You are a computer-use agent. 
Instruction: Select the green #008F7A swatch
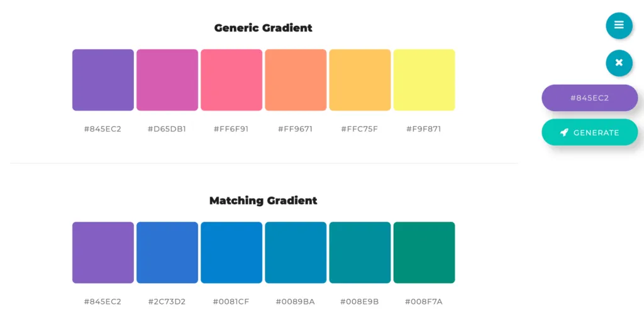point(424,252)
